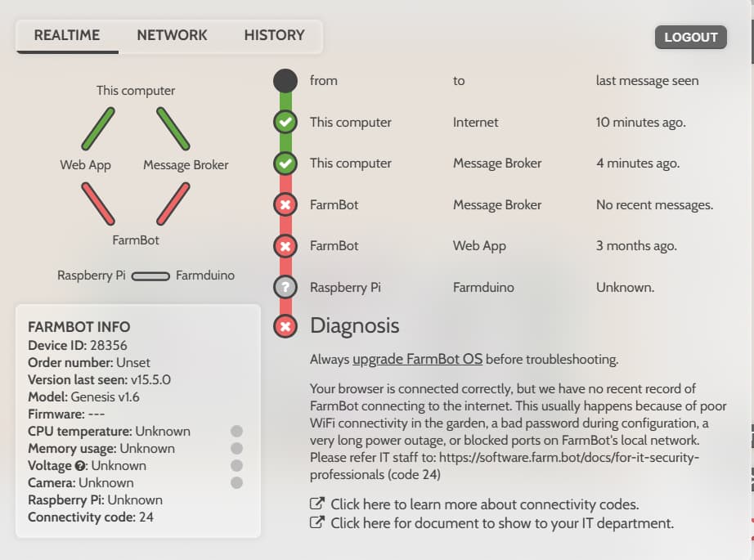
Task: Click the CPU temperature status indicator dot
Action: click(237, 432)
